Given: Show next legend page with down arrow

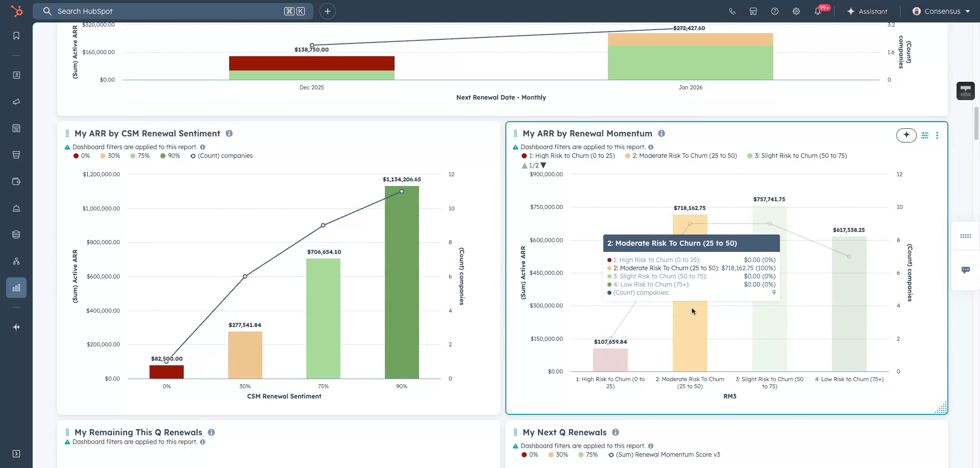Looking at the screenshot, I should [544, 166].
